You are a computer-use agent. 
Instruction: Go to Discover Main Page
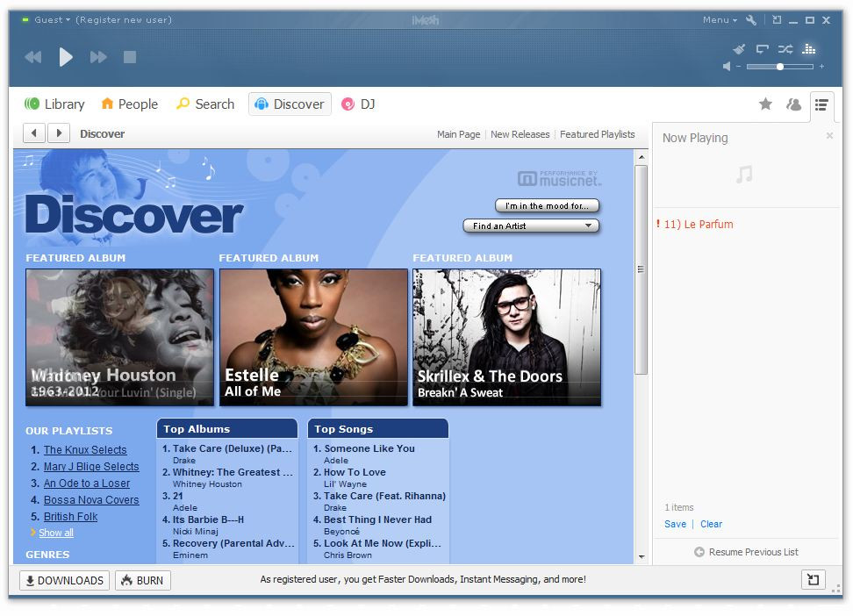tap(459, 134)
